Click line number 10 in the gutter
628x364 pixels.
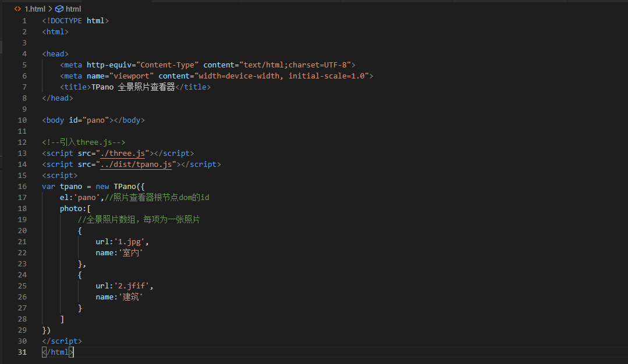23,120
